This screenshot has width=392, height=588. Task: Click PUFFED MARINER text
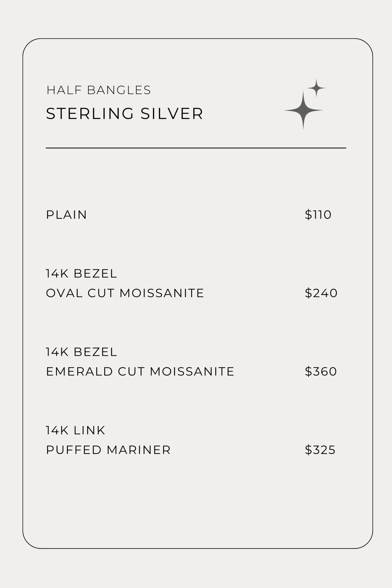click(108, 450)
